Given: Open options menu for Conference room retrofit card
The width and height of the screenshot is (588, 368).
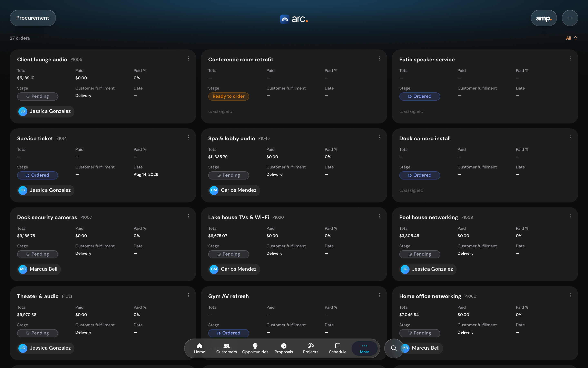Looking at the screenshot, I should [380, 59].
